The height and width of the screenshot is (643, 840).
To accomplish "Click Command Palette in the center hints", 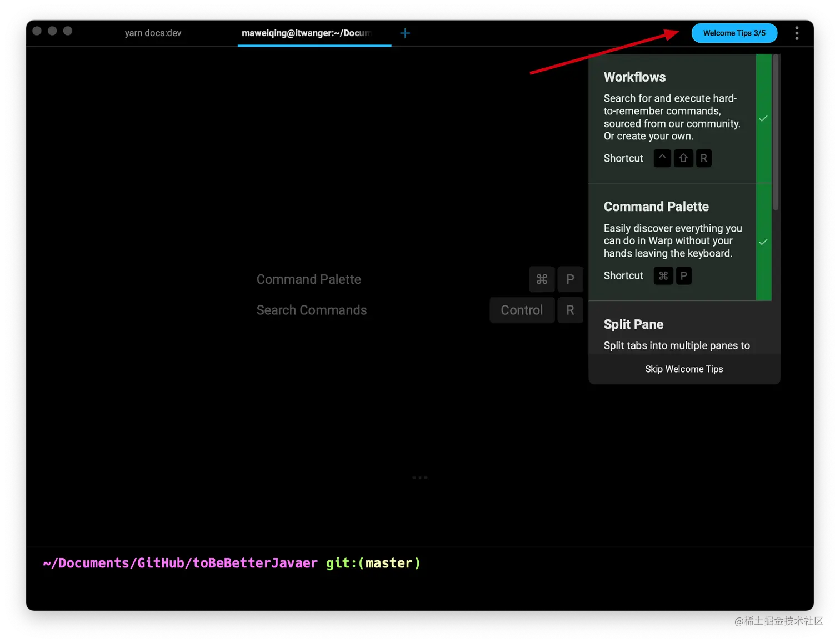I will [309, 279].
